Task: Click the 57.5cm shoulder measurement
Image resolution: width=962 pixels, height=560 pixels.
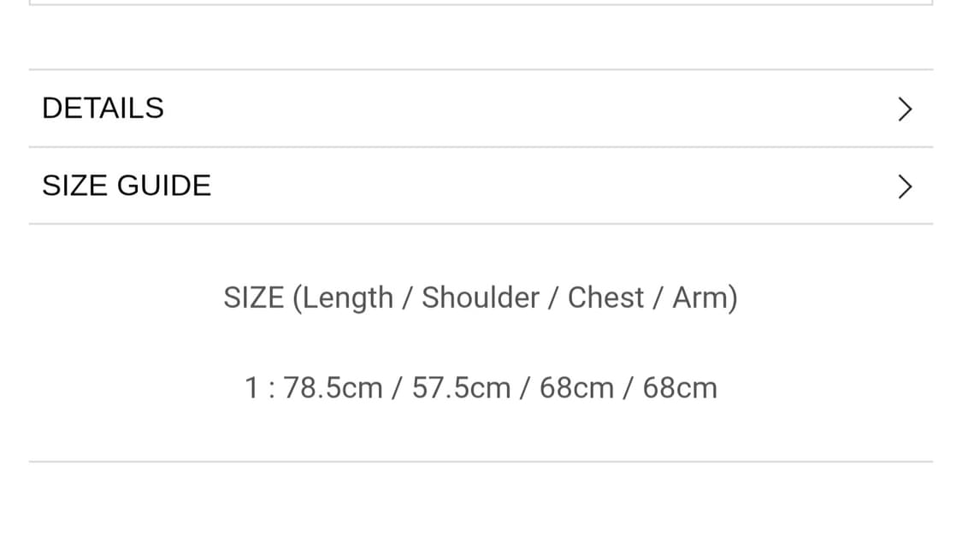Action: tap(461, 388)
